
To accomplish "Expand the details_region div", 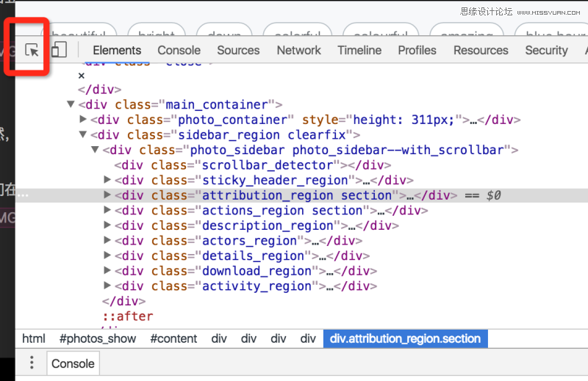I will click(107, 255).
